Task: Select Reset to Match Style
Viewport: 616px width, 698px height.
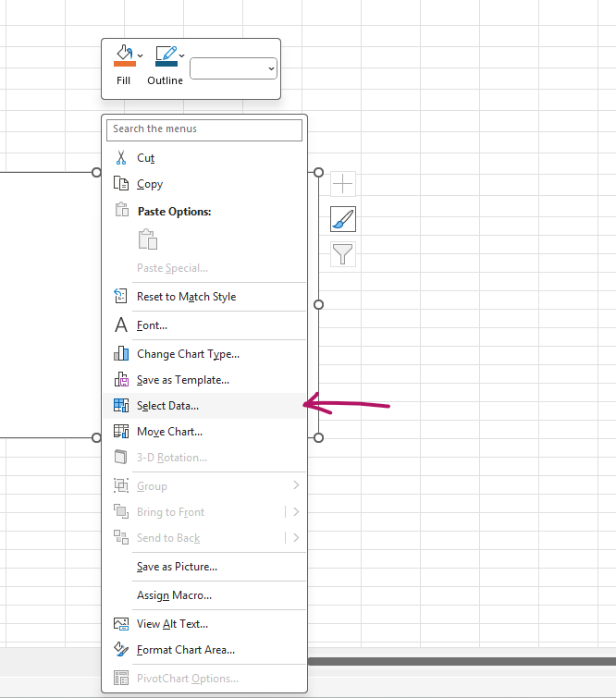Action: [204, 297]
